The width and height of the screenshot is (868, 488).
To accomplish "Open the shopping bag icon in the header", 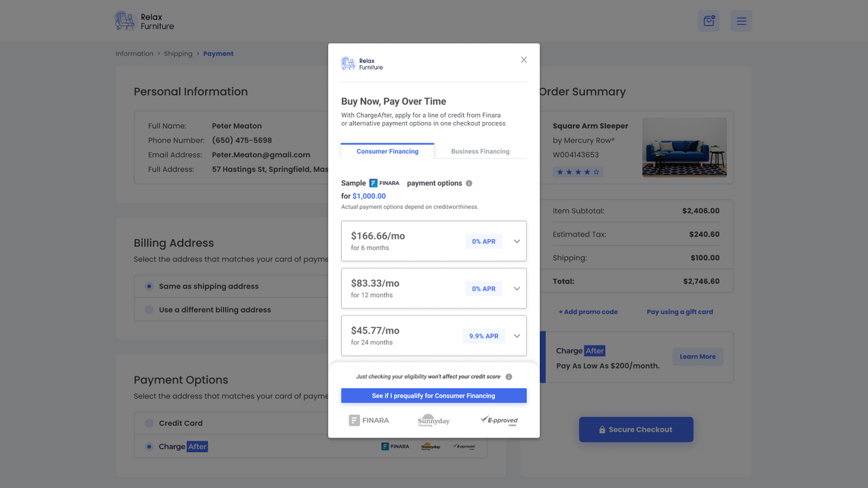I will click(x=709, y=21).
